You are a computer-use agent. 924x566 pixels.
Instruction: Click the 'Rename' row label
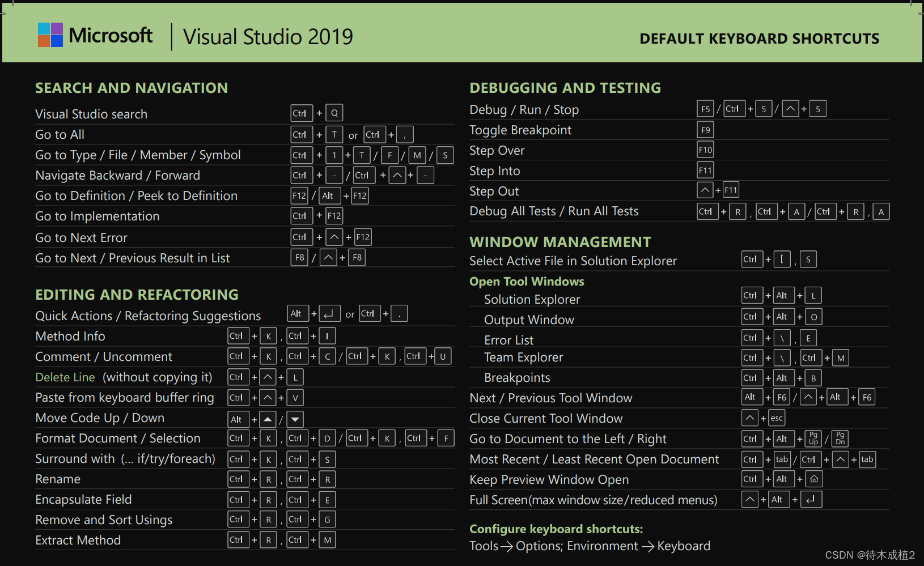tap(57, 479)
